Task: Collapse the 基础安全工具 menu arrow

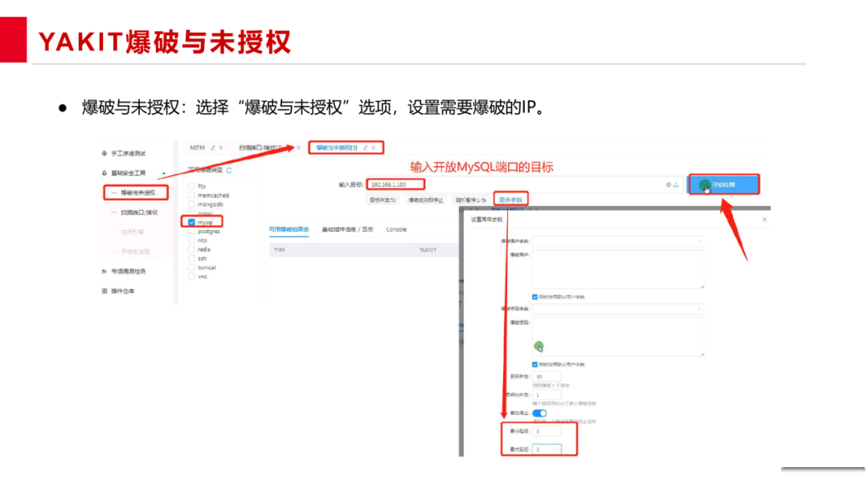Action: coord(164,174)
